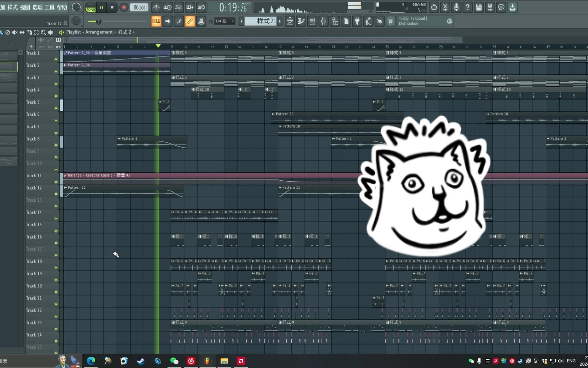Click the export audio floppy-with-wave icon

point(490,7)
